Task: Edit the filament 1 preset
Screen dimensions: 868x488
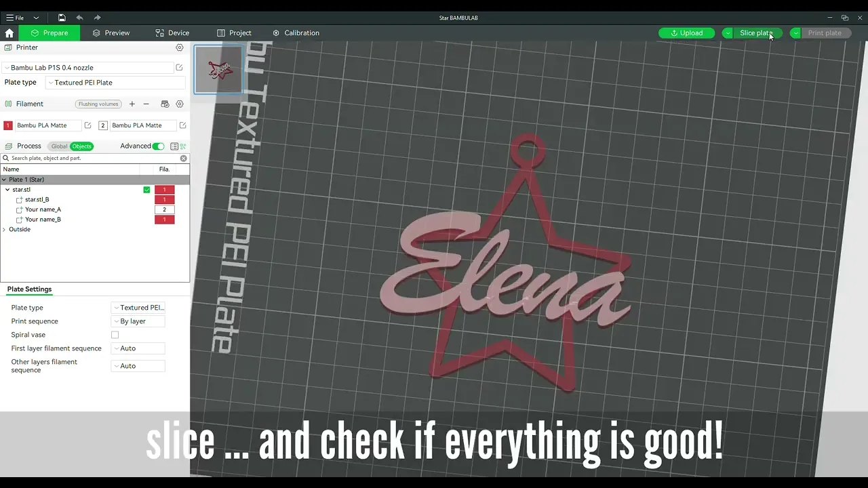Action: tap(88, 125)
